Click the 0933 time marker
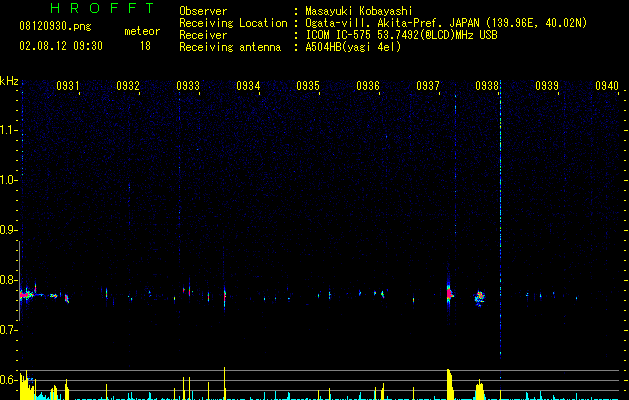Image resolution: width=629 pixels, height=400 pixels. (x=188, y=86)
